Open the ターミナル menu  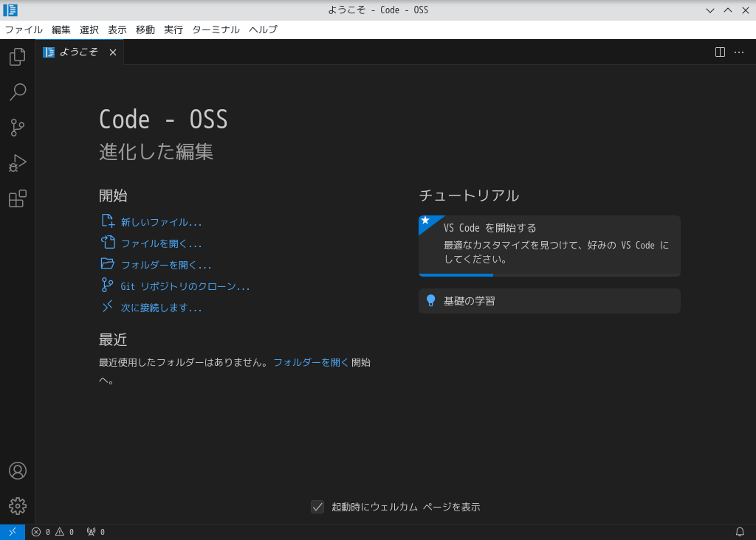coord(216,30)
